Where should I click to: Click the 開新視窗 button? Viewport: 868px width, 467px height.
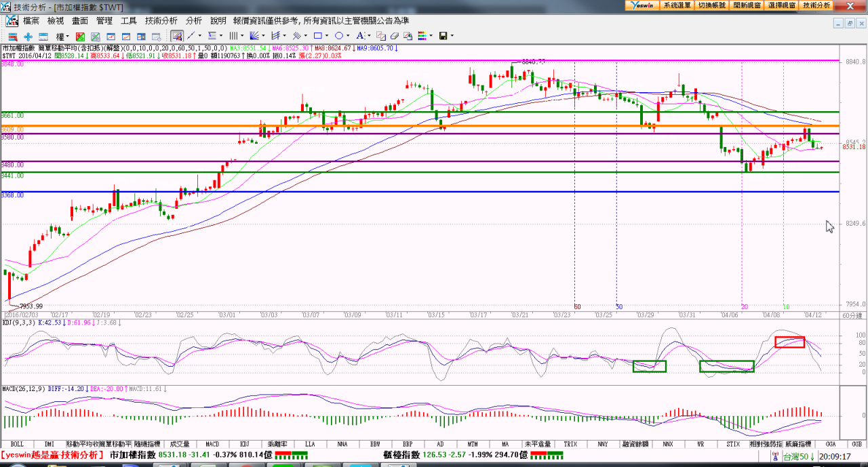click(747, 5)
